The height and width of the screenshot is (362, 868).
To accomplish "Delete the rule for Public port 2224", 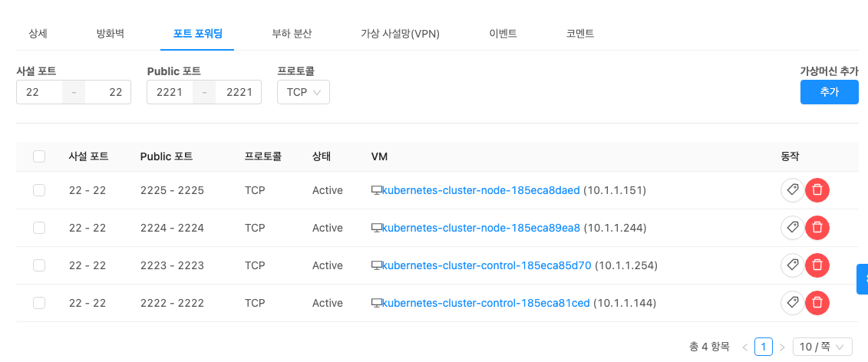I will (817, 228).
